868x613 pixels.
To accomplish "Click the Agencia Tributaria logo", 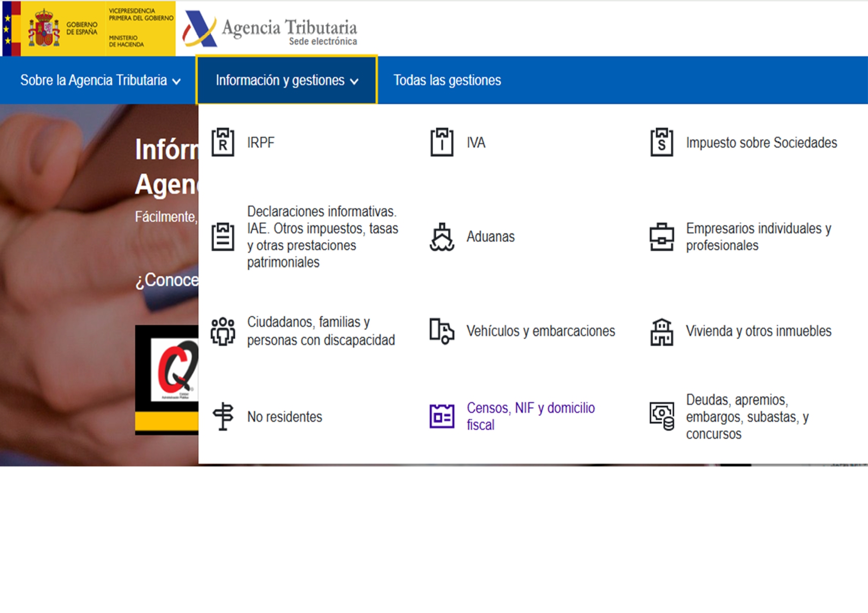I will (x=270, y=30).
